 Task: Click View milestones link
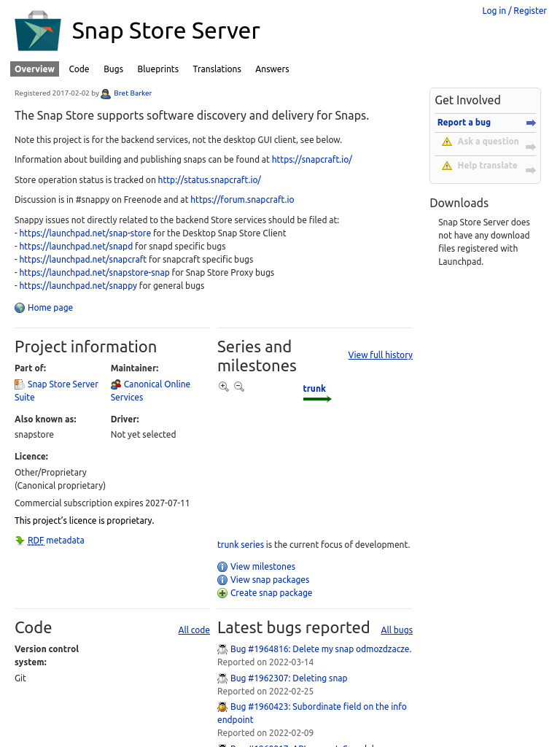click(262, 566)
